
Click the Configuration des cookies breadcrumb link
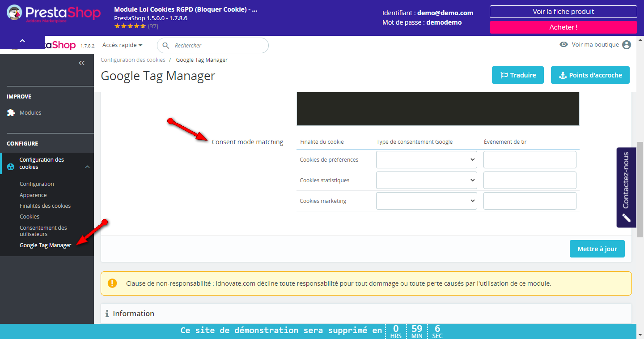pyautogui.click(x=133, y=60)
